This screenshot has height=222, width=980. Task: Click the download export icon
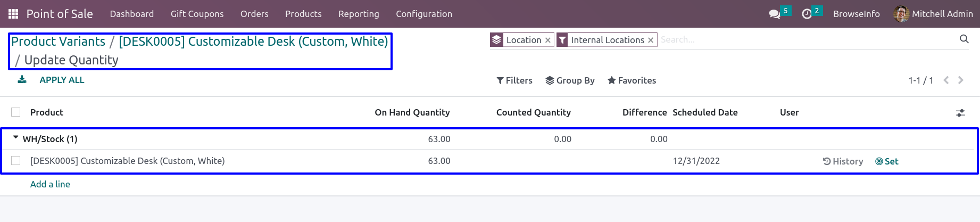click(22, 80)
